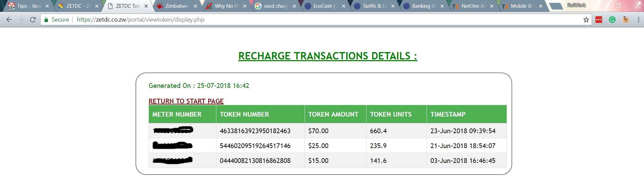Click the reload page icon
Image resolution: width=644 pixels, height=193 pixels.
(x=33, y=20)
